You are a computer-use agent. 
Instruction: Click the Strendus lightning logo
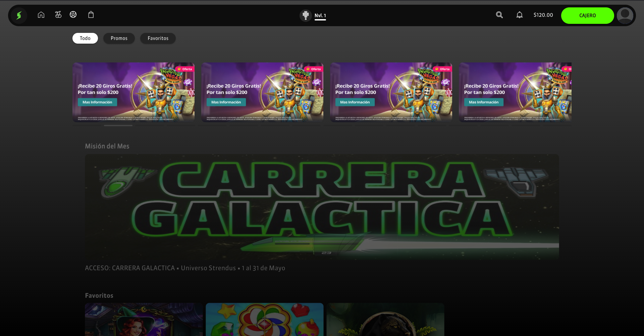[19, 15]
